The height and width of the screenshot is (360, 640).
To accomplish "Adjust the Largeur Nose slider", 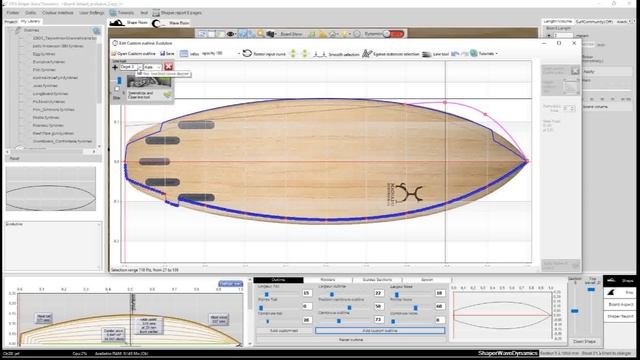I will click(x=397, y=295).
